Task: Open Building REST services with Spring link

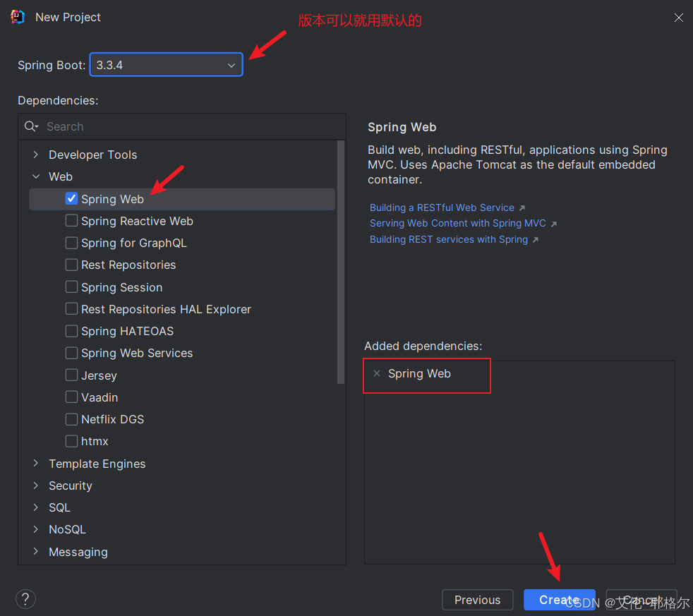Action: [449, 239]
